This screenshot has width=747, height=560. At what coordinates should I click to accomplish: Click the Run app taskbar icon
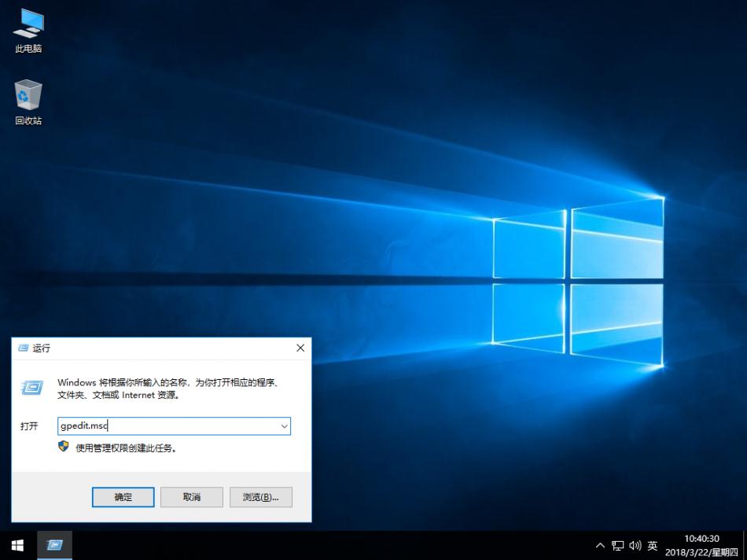tap(54, 545)
